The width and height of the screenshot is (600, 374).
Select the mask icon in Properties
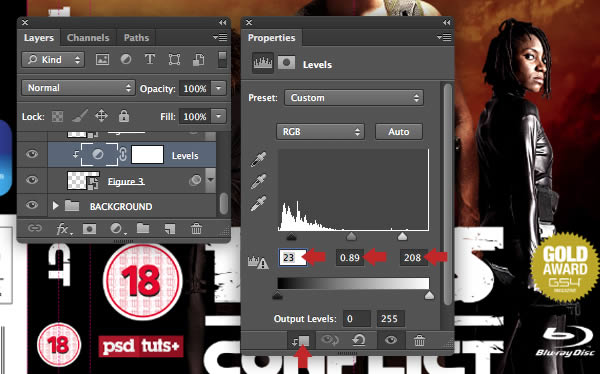click(287, 63)
